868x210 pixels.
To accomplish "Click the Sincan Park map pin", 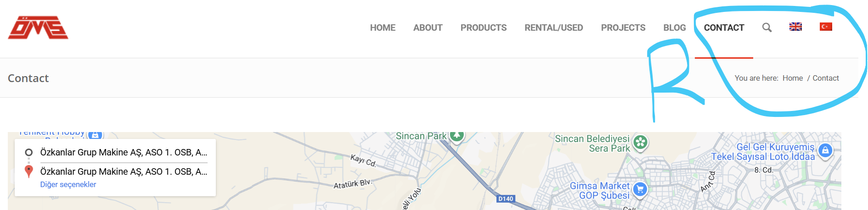I will (457, 136).
